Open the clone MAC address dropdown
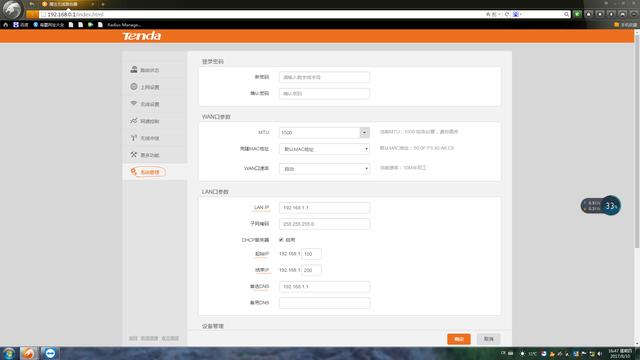Image resolution: width=640 pixels, height=360 pixels. (x=324, y=149)
